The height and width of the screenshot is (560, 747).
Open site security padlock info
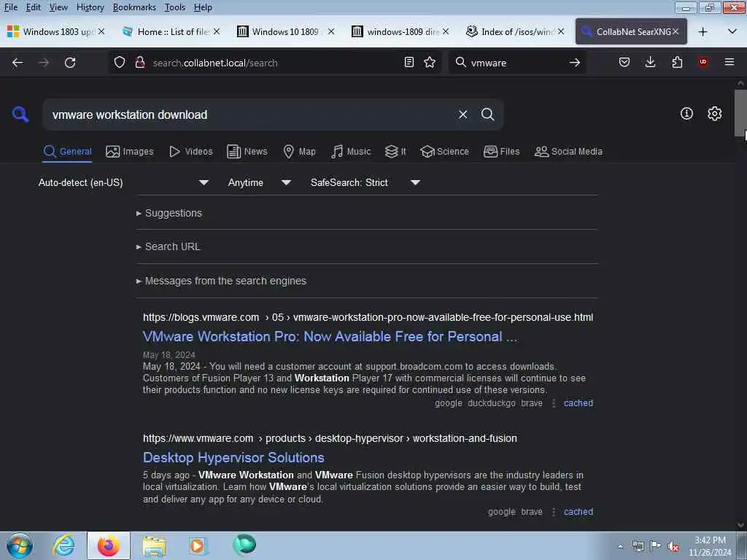coord(139,63)
